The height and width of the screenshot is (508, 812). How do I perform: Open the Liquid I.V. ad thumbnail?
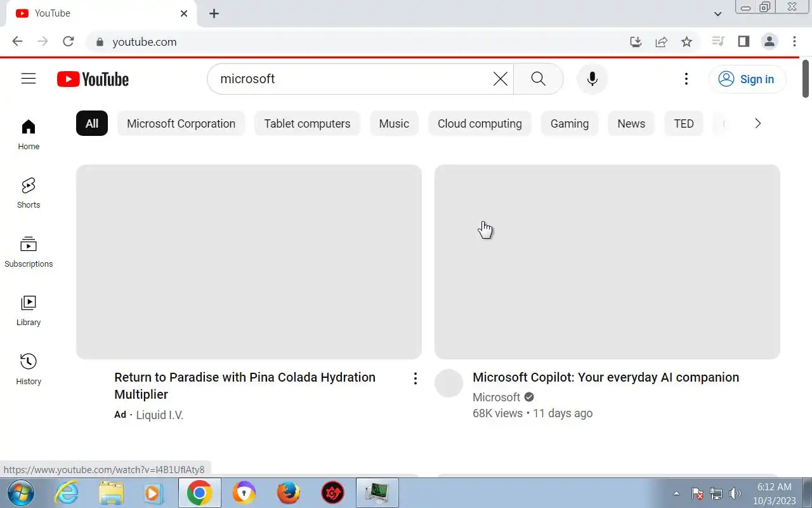249,262
